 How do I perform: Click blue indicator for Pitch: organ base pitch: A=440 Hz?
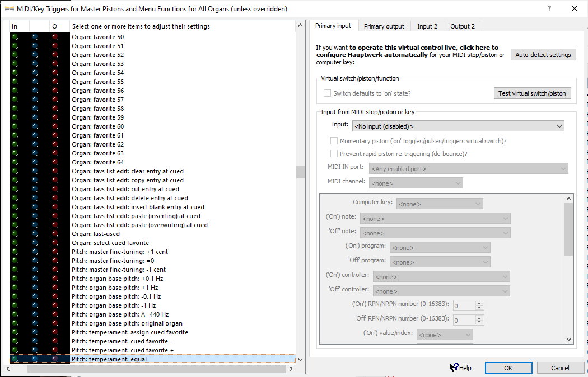click(35, 314)
